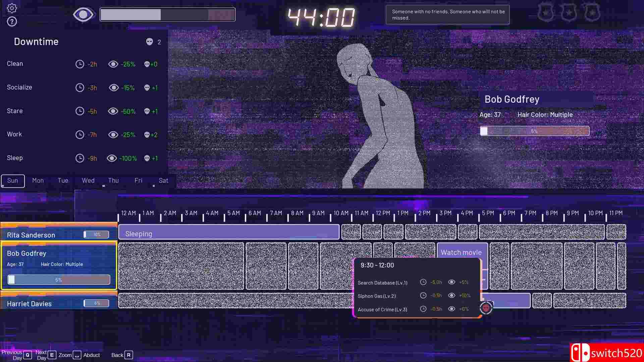Click the alien head counter icon beside Downtime
Screen dimensions: 644x362
pyautogui.click(x=150, y=42)
